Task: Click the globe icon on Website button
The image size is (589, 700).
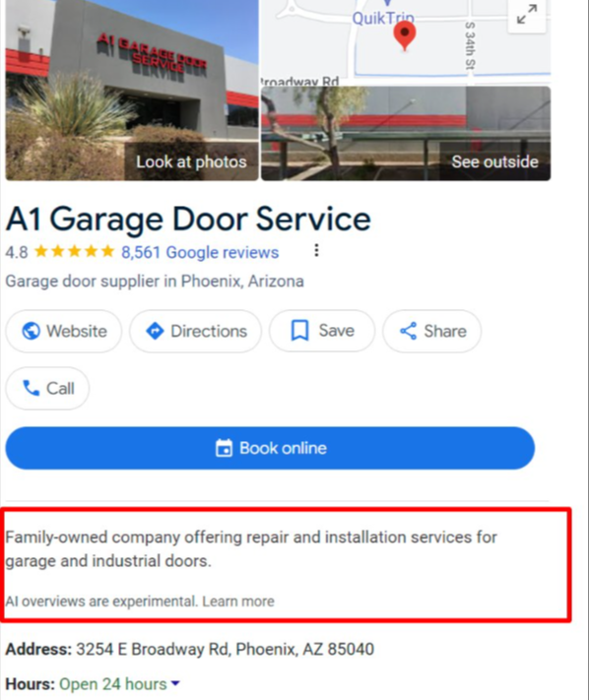Action: (x=31, y=331)
